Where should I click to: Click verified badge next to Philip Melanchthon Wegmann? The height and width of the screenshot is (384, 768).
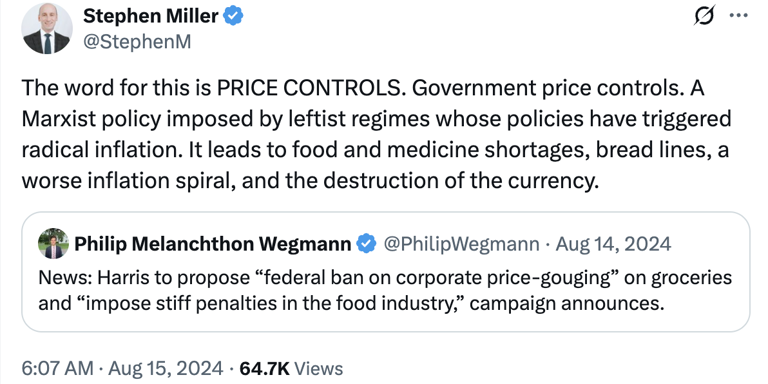click(366, 243)
